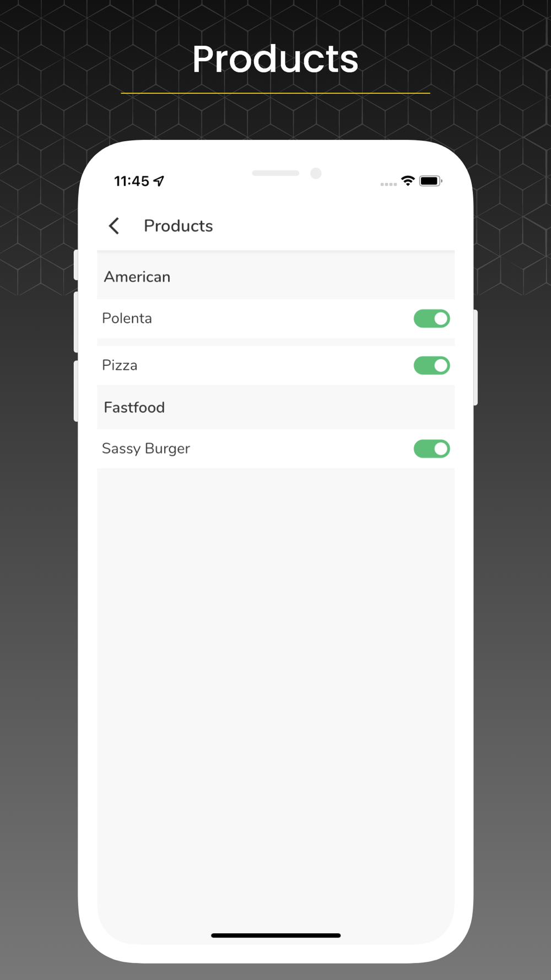Viewport: 551px width, 980px height.
Task: Tap the home indicator bar at the bottom
Action: 275,935
